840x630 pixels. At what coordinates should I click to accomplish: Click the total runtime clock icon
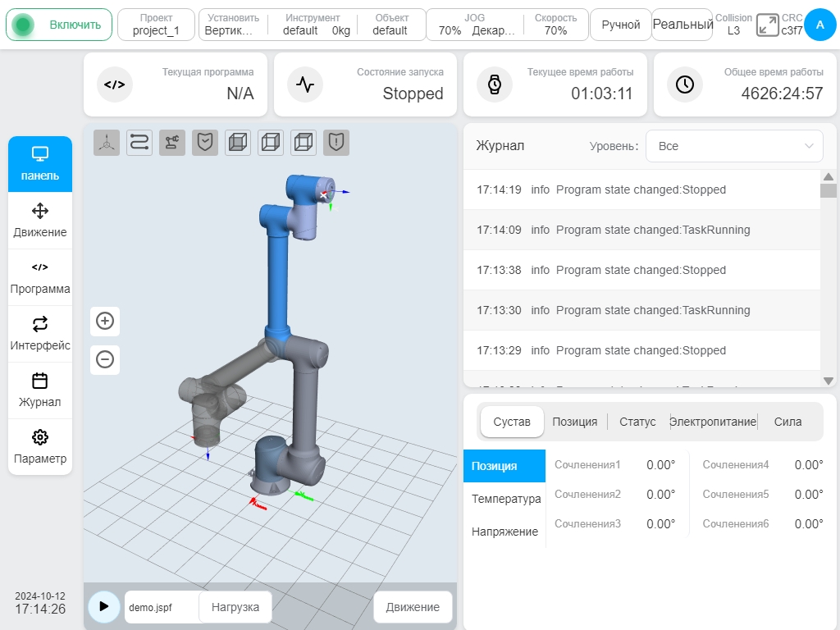point(685,84)
